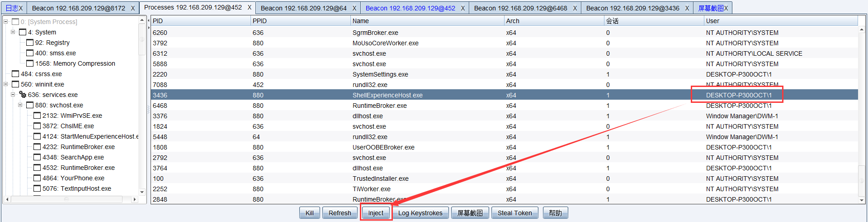The height and width of the screenshot is (222, 868).
Task: Select the UserOOBEBroker.exe process row
Action: 504,147
